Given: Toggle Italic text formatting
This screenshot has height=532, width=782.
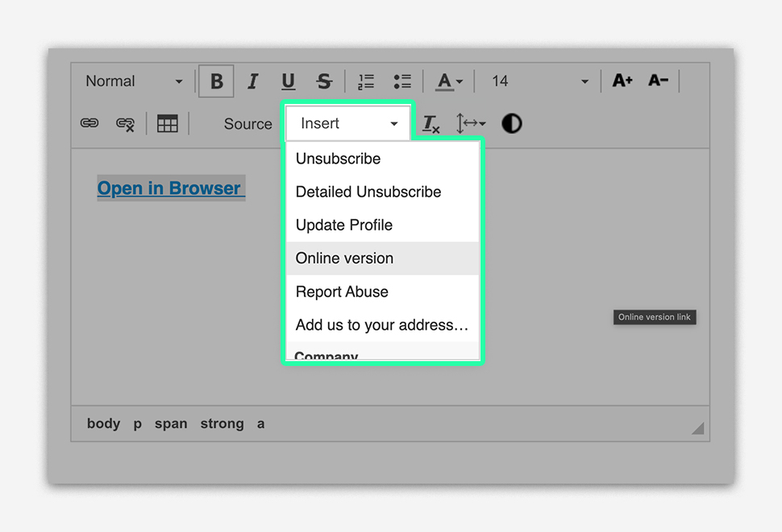Looking at the screenshot, I should (252, 81).
